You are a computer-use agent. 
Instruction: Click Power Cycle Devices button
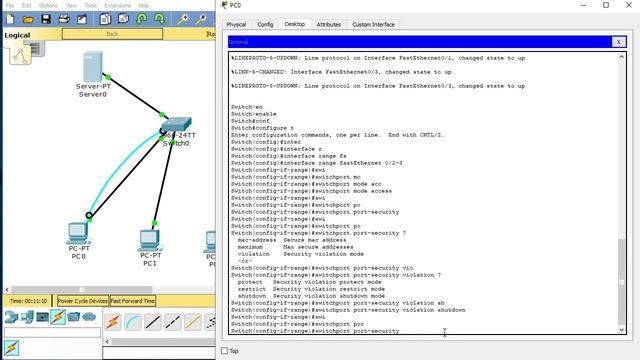[x=83, y=301]
